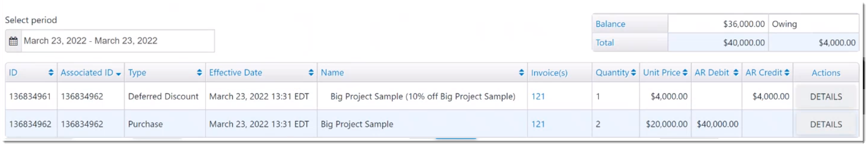Sort by Effective Date arrows
This screenshot has width=868, height=146.
tap(311, 73)
